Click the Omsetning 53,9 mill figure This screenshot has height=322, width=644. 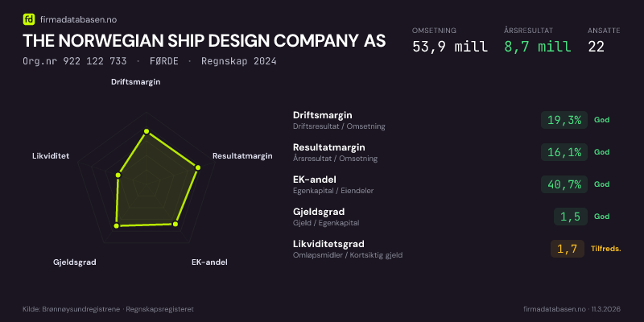(x=449, y=46)
